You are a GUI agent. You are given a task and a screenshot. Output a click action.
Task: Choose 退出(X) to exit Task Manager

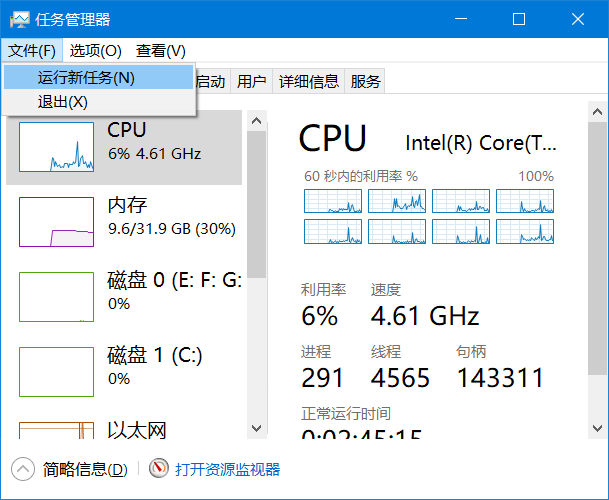point(63,102)
